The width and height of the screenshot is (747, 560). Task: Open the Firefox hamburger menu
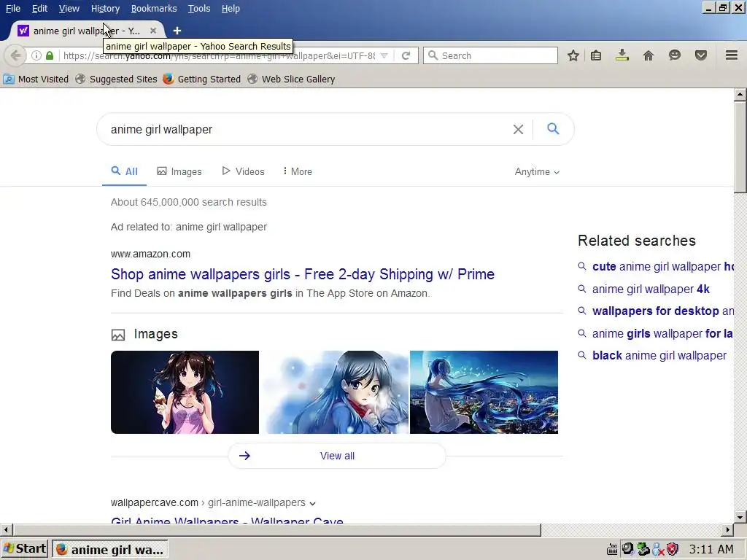click(732, 55)
